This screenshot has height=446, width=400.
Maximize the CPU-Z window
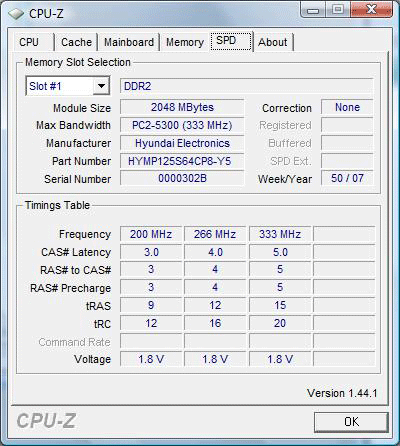click(337, 10)
